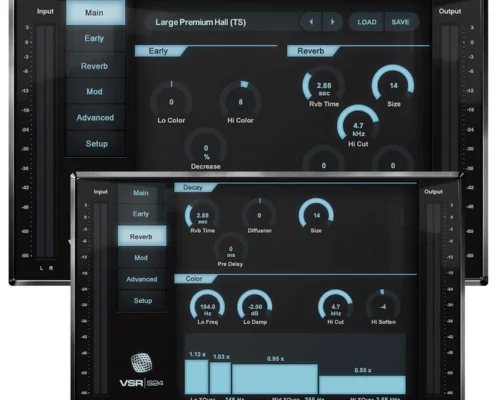The height and width of the screenshot is (400, 500).
Task: Click the Diffusion knob
Action: (259, 214)
